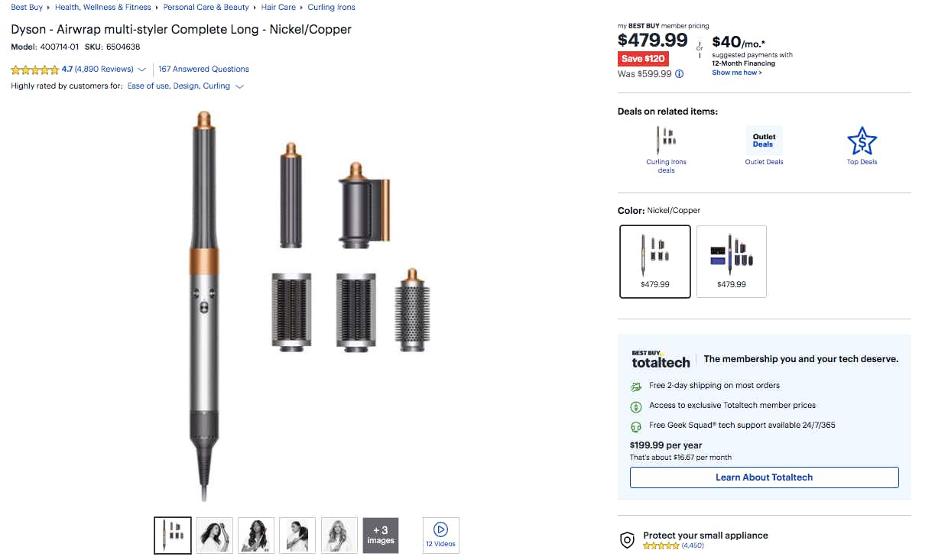Open the Show me how financing link
Image resolution: width=948 pixels, height=560 pixels.
pos(736,73)
